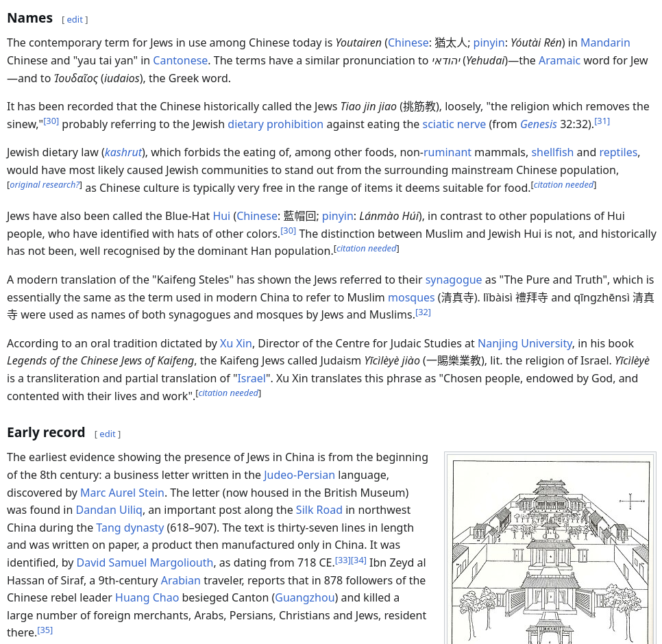Open the Guangzhou link
Image resolution: width=662 pixels, height=644 pixels.
point(305,598)
